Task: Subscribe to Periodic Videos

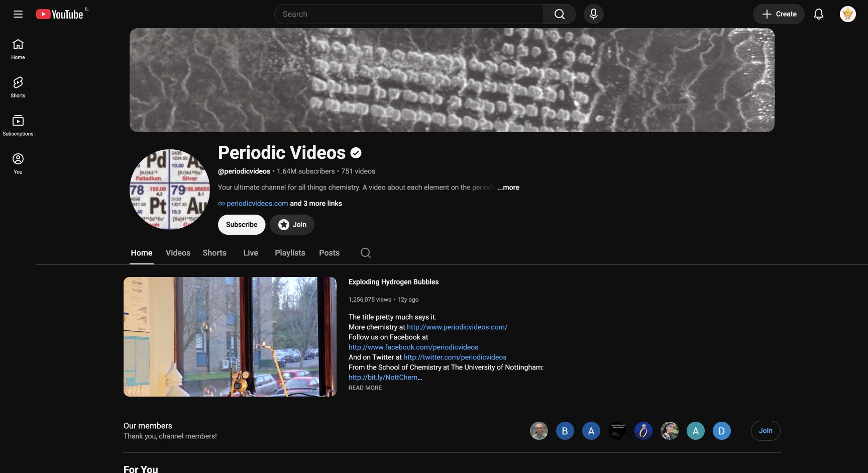Action: 242,225
